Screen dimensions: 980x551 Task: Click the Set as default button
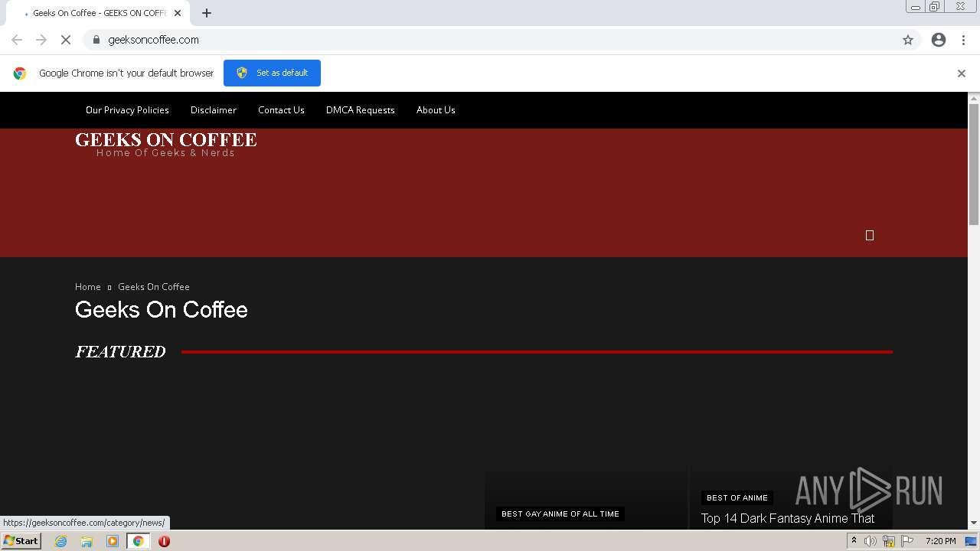coord(272,73)
